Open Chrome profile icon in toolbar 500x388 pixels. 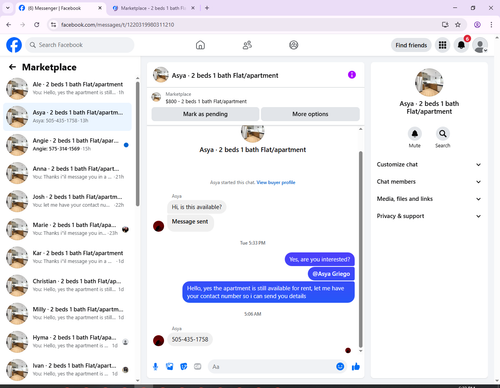pyautogui.click(x=477, y=25)
